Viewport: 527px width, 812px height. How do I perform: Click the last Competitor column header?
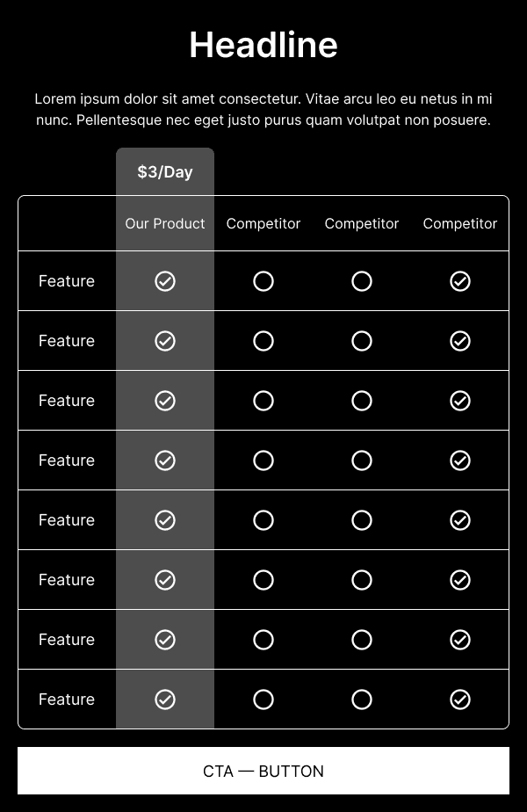459,223
